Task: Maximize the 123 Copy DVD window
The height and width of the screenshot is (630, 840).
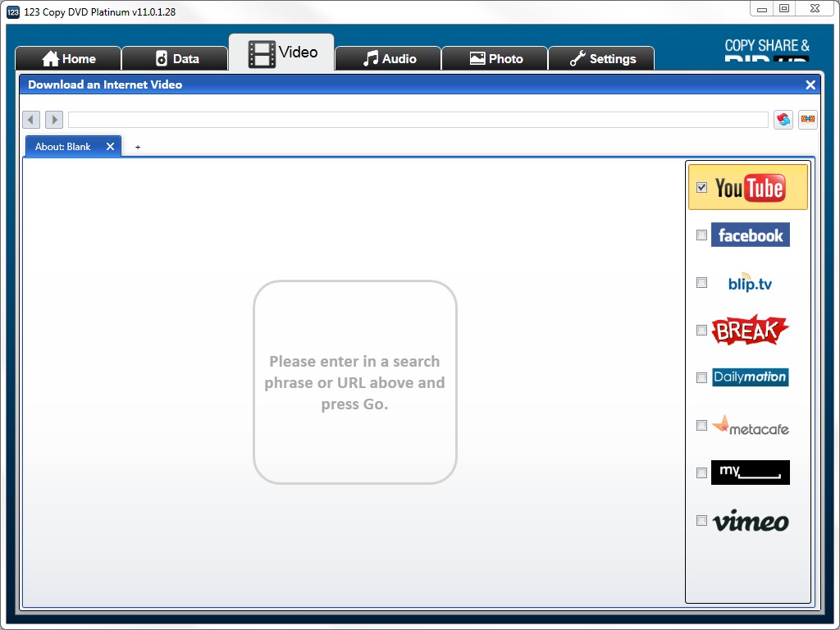Action: point(783,9)
